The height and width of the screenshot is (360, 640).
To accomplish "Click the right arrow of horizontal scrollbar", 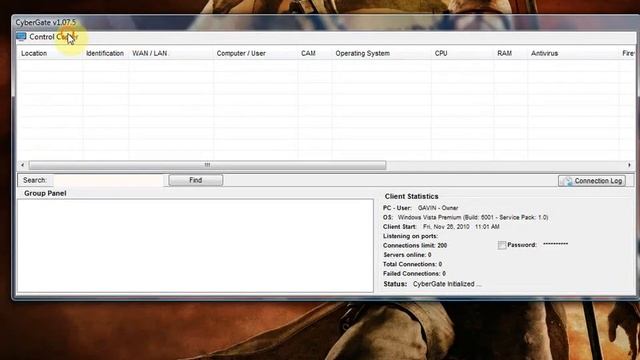I will 629,165.
